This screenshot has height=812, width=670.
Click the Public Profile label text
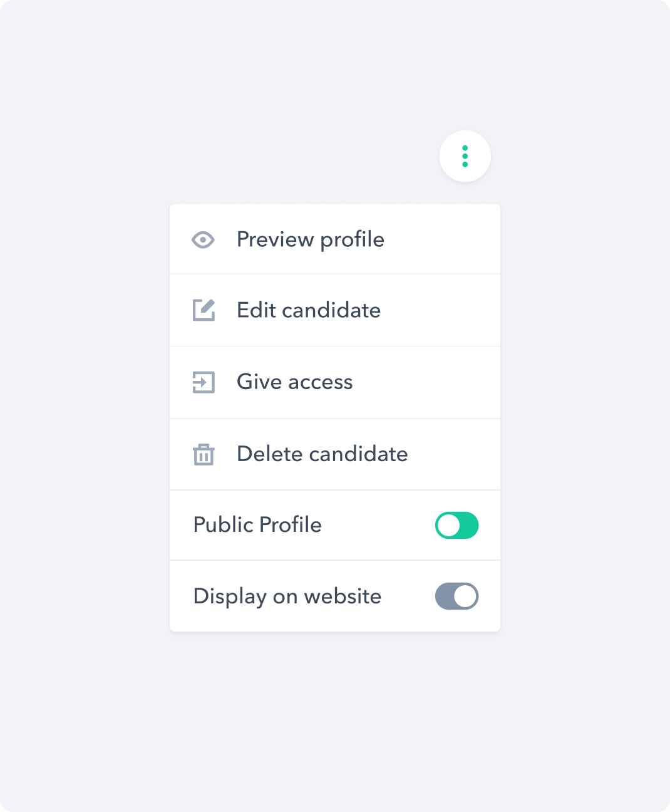pos(257,525)
